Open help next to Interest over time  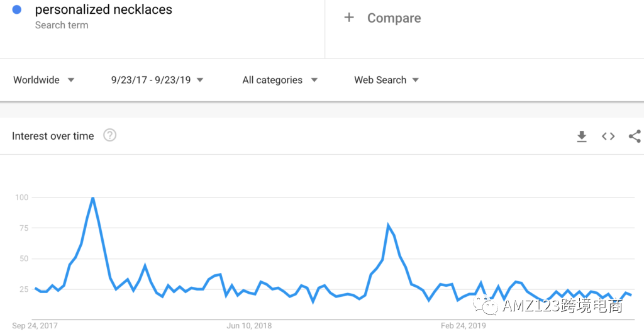click(x=109, y=135)
